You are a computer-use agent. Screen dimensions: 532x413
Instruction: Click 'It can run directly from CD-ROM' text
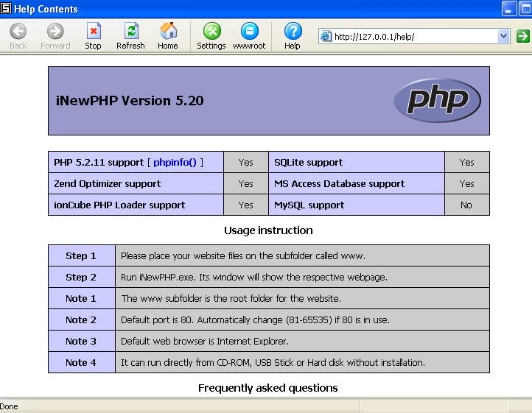273,362
